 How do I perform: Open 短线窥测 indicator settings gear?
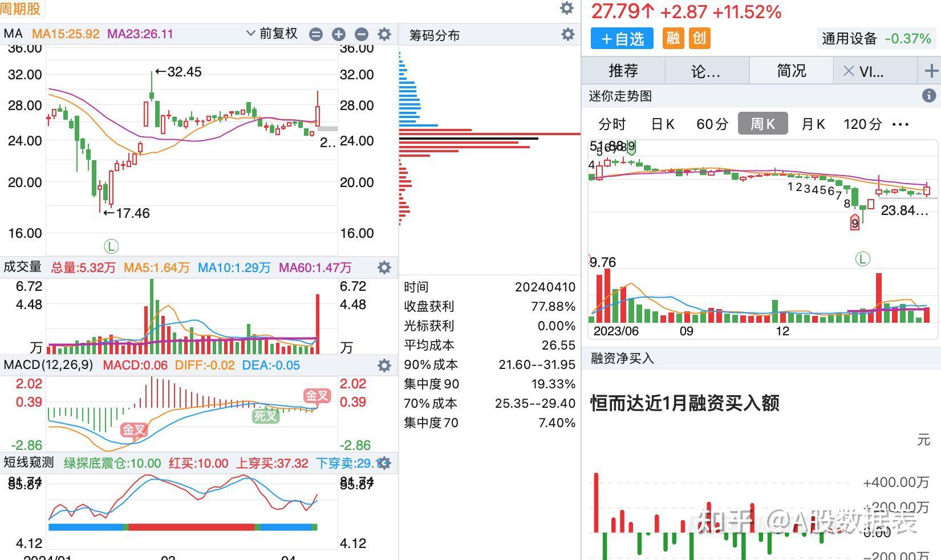click(x=386, y=462)
